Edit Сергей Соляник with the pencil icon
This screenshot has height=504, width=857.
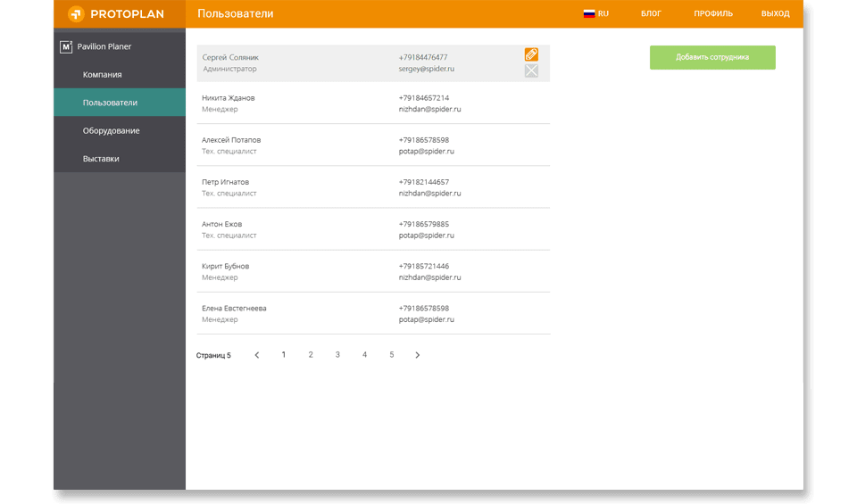(531, 54)
